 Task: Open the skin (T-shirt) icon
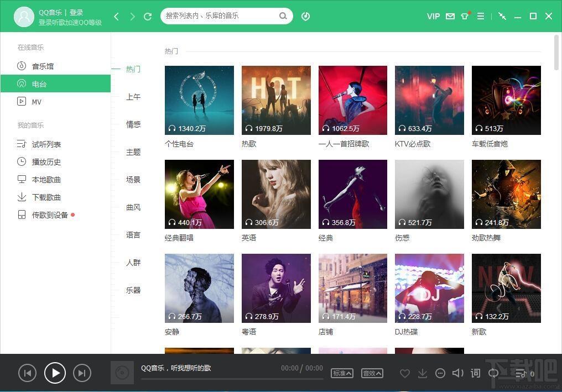[465, 17]
